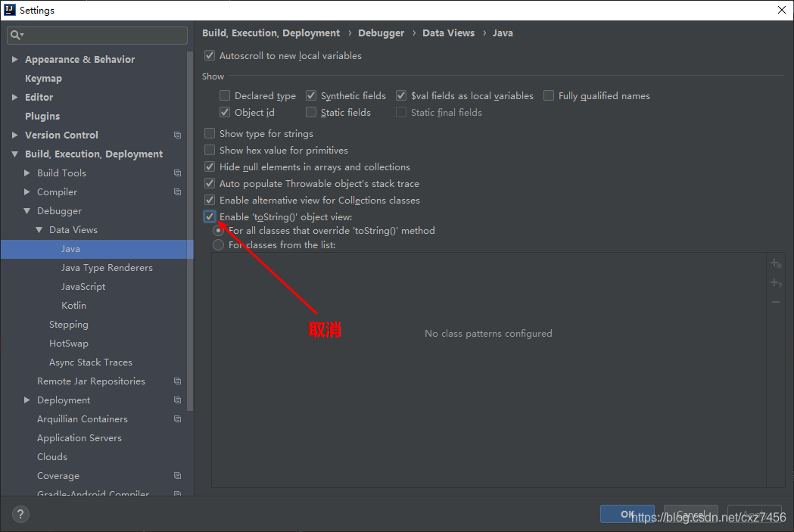Open Clouds settings page
Screen dimensions: 794x532
(x=52, y=457)
